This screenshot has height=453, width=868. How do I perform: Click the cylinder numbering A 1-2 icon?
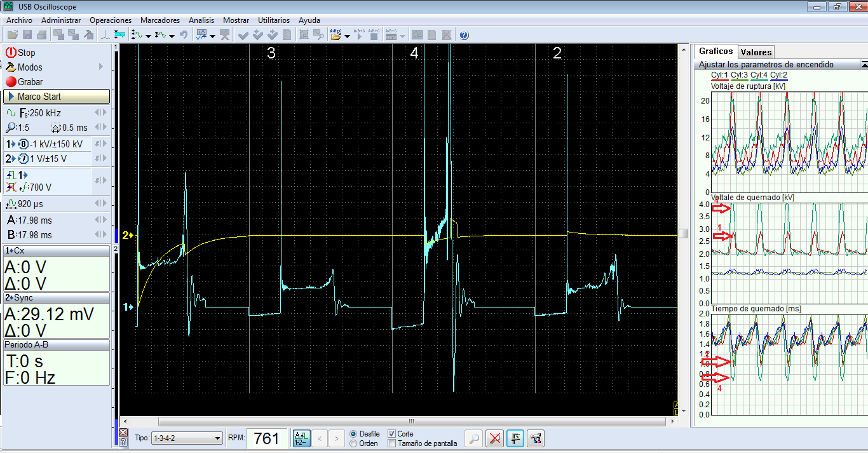pos(301,438)
